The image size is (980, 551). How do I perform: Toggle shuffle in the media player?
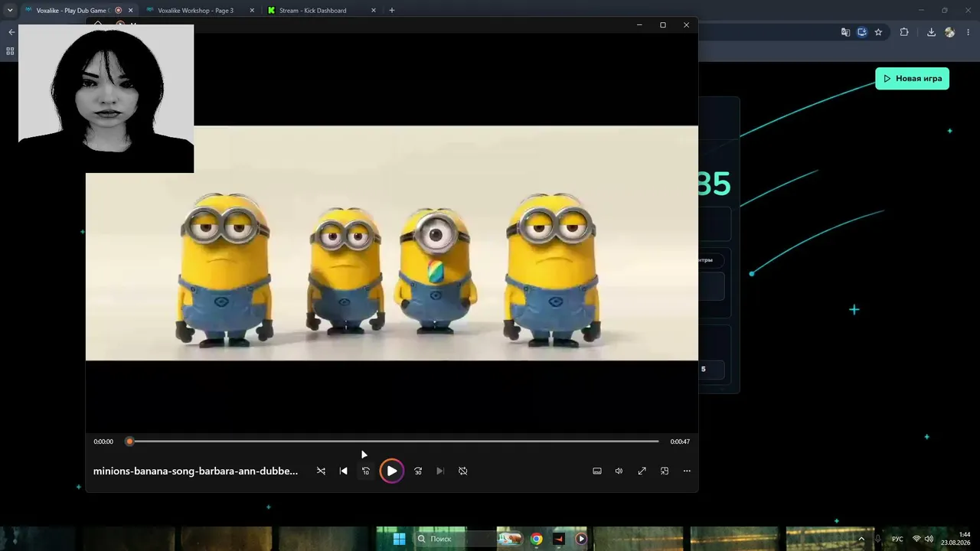point(321,471)
